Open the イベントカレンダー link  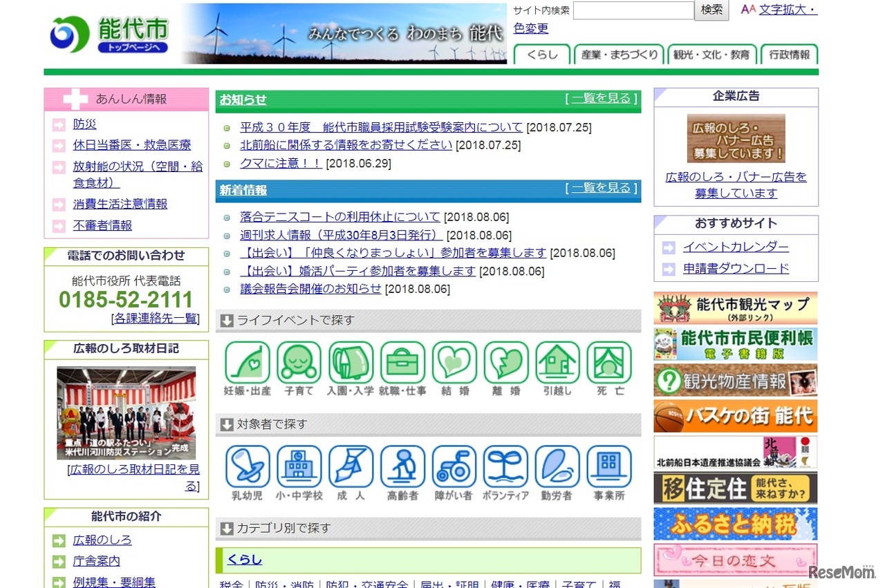click(x=736, y=247)
